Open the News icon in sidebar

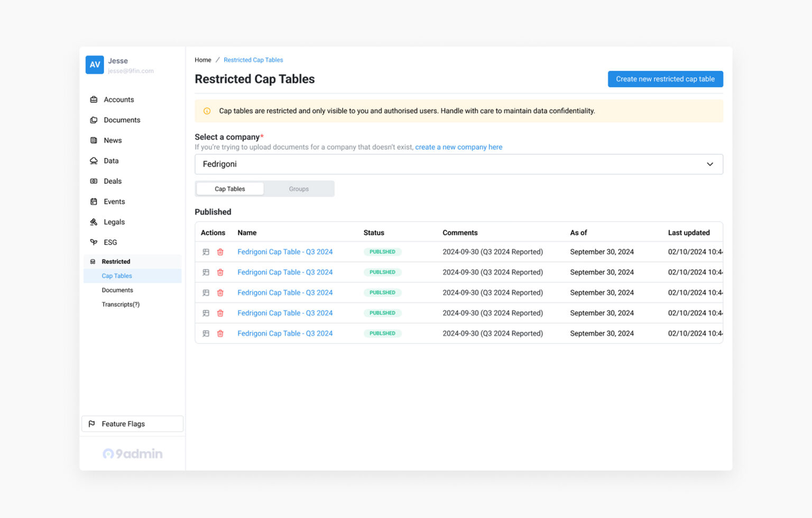(x=94, y=141)
